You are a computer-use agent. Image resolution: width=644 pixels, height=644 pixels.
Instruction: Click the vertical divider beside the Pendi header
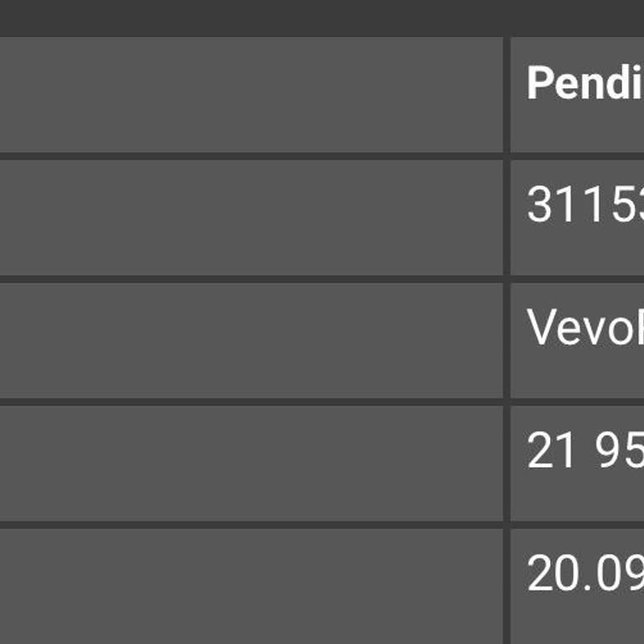pos(506,94)
